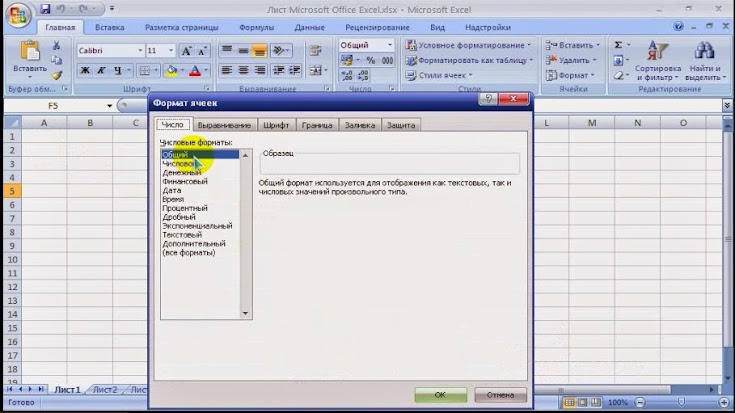The width and height of the screenshot is (735, 413).
Task: Click the Office button logo
Action: tap(18, 15)
